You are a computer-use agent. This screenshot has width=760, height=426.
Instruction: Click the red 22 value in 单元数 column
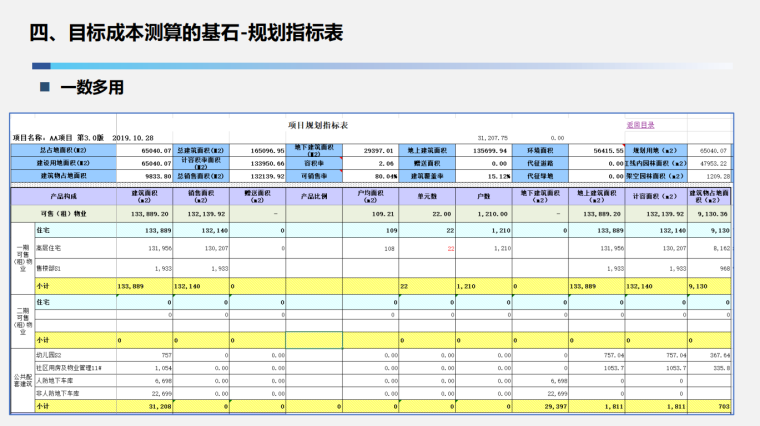(451, 246)
